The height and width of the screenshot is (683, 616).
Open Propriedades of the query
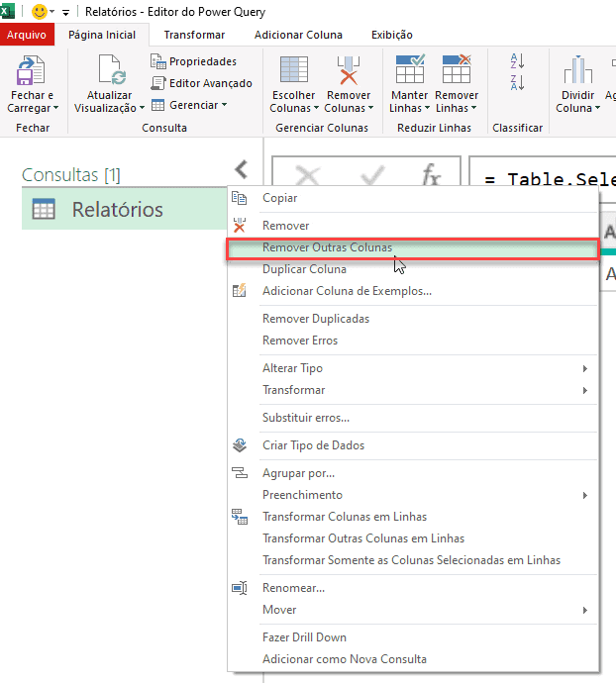[193, 61]
